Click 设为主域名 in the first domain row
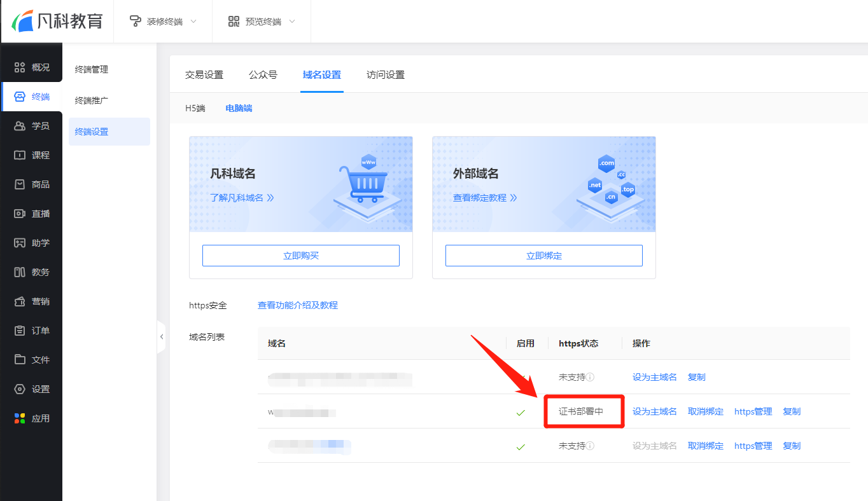 coord(655,377)
